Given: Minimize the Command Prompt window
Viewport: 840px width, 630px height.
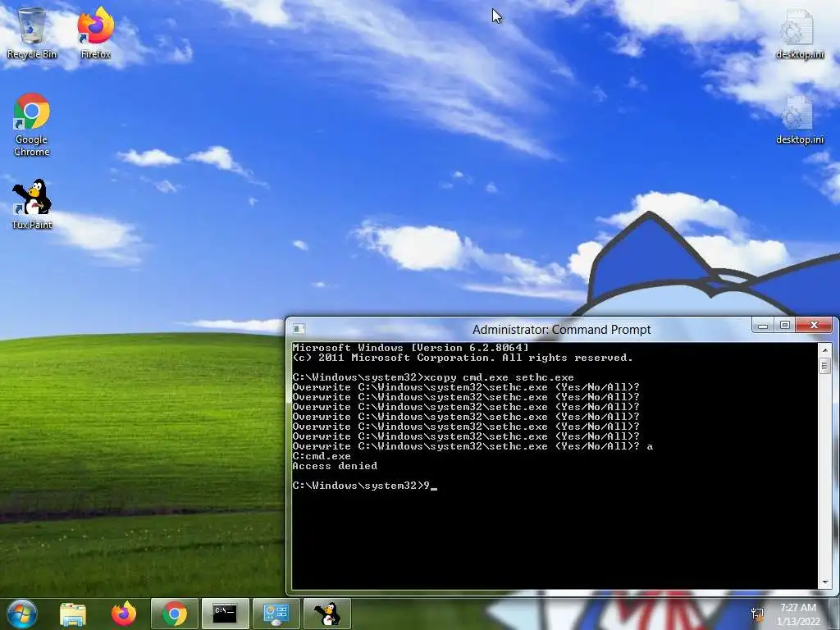Looking at the screenshot, I should 763,325.
